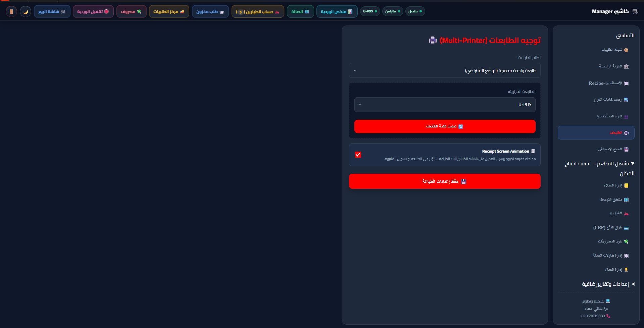Screen dimensions: 644x328
Task: Click the متزامن sync status badge
Action: (x=393, y=11)
